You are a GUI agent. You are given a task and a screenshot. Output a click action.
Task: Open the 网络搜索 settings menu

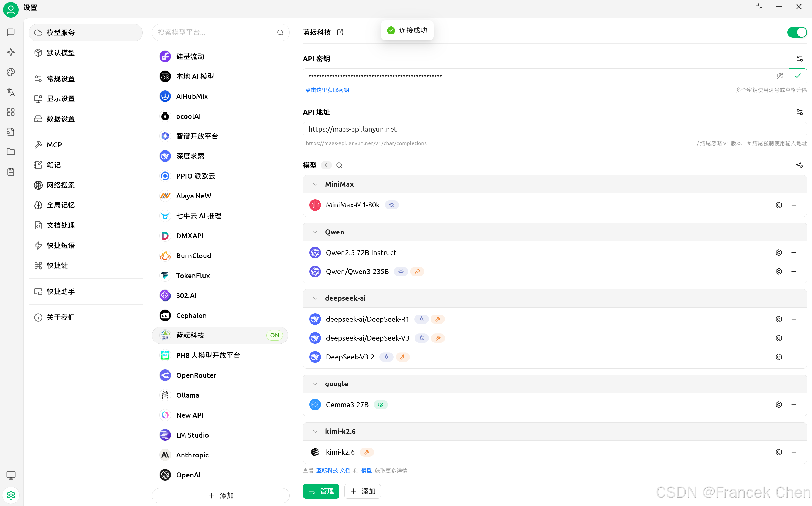[x=86, y=185]
